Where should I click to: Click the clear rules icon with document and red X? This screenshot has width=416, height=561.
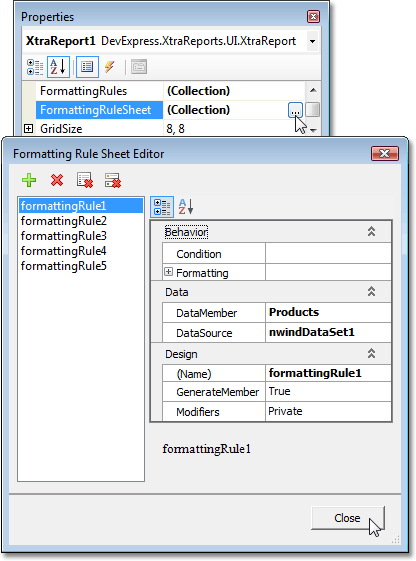tap(85, 180)
